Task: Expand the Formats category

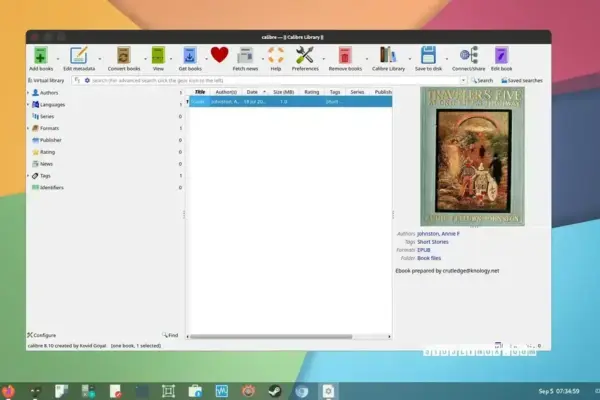Action: point(28,128)
